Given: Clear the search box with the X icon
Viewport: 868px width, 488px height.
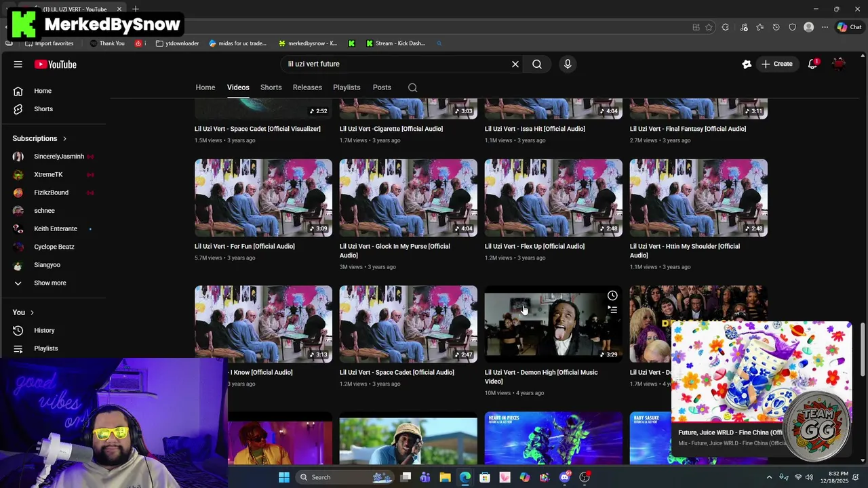Looking at the screenshot, I should tap(515, 64).
